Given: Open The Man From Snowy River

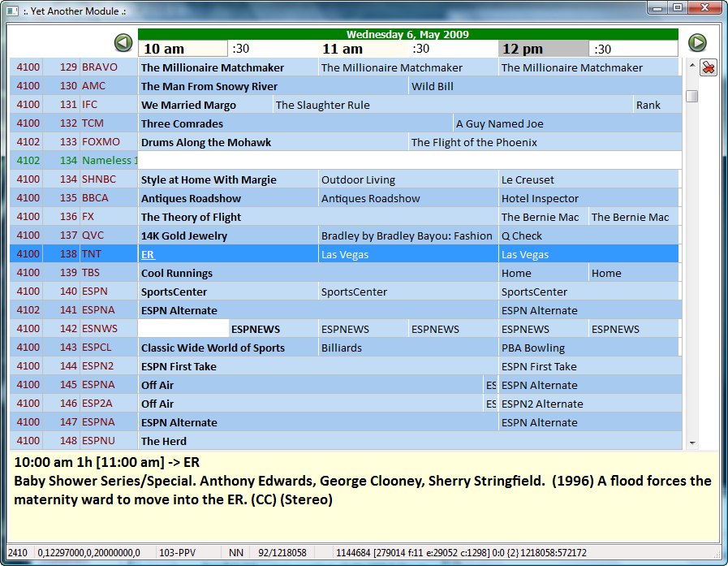Looking at the screenshot, I should point(274,86).
